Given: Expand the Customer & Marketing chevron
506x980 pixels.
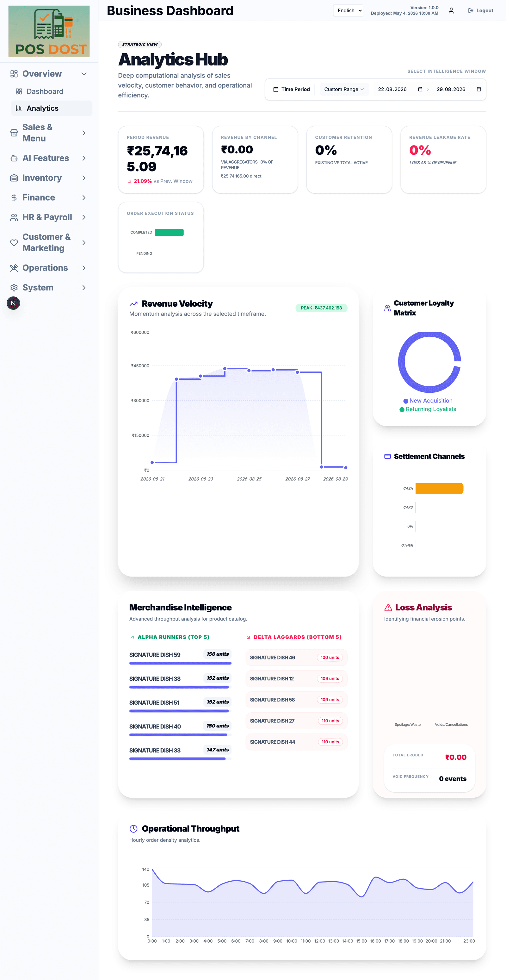Looking at the screenshot, I should tap(84, 243).
